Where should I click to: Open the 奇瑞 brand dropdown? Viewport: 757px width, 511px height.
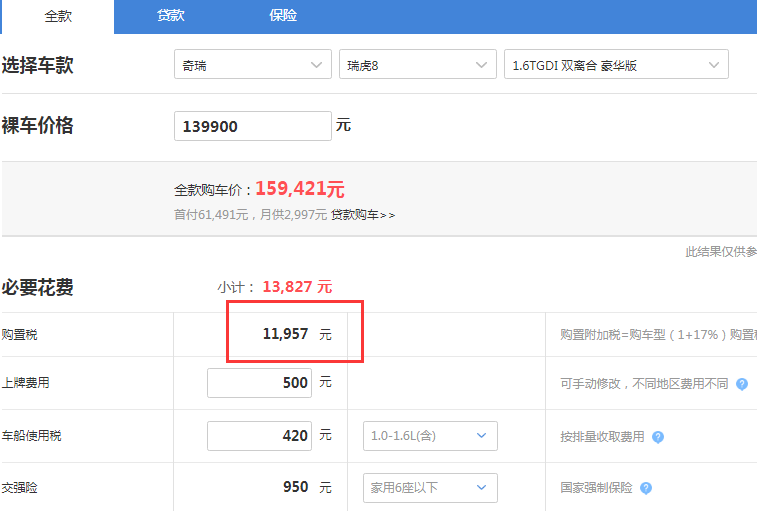252,64
